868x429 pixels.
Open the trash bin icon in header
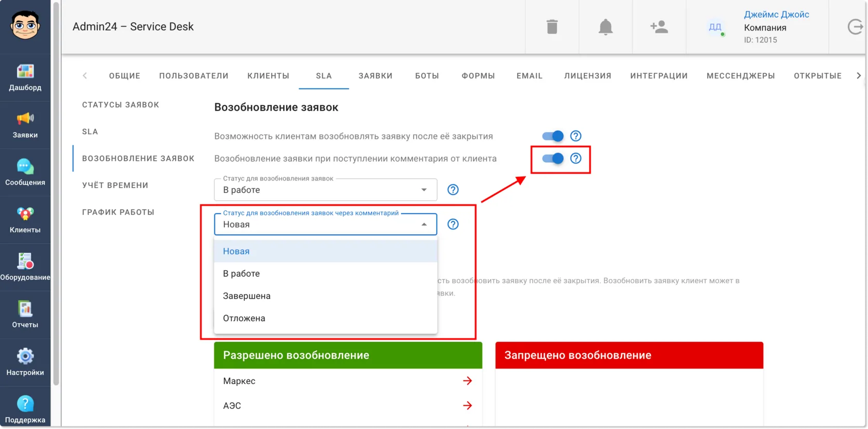[x=552, y=26]
